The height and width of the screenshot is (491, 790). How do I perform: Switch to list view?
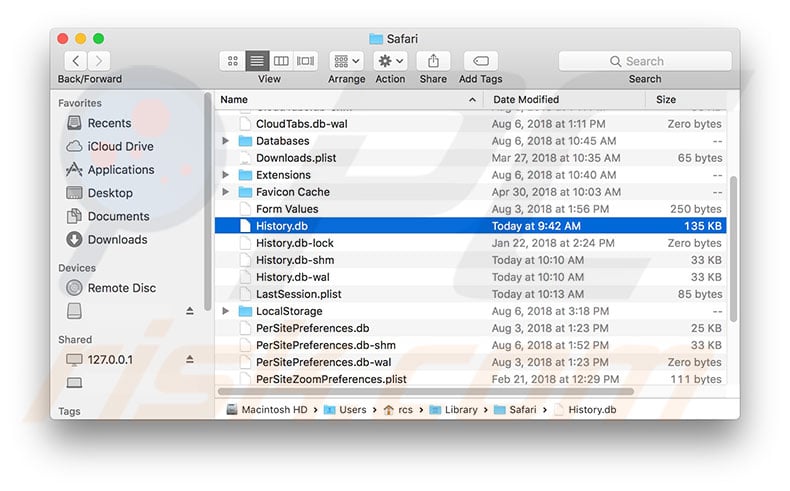257,61
